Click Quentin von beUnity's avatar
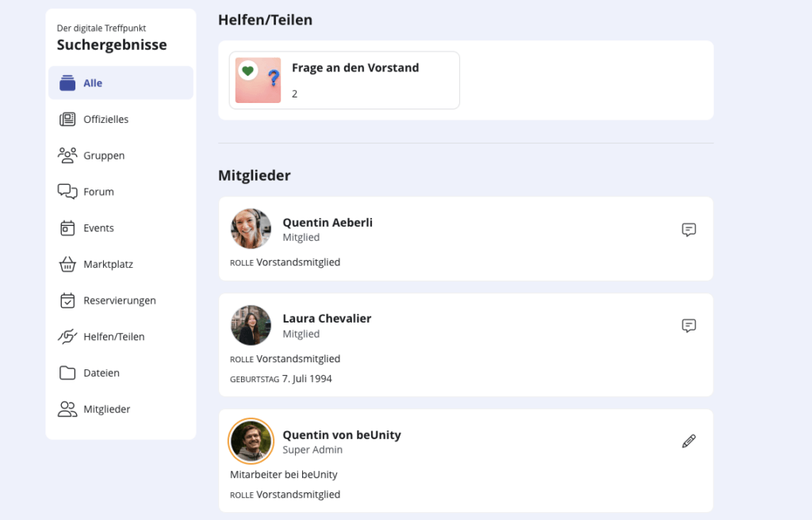The width and height of the screenshot is (812, 520). coord(251,441)
